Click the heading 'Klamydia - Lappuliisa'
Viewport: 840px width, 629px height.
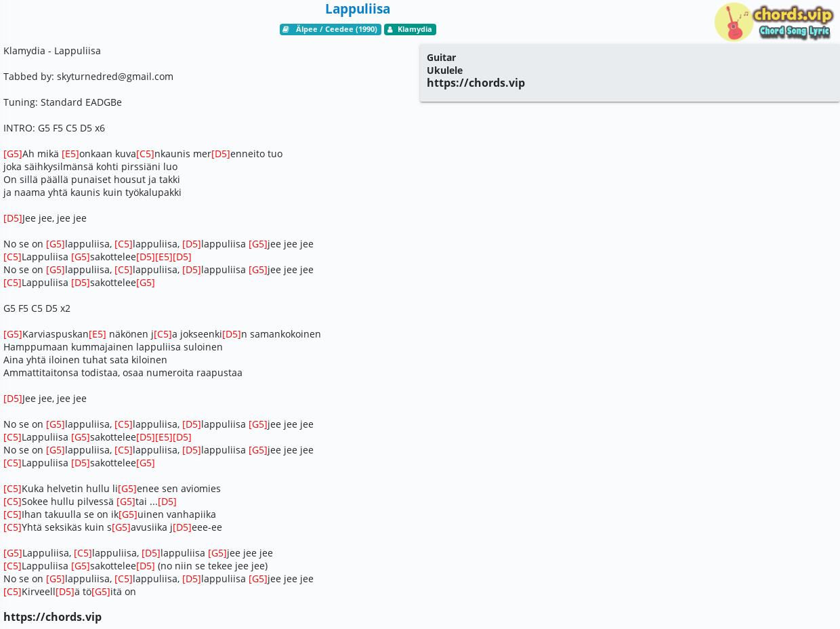click(x=52, y=51)
